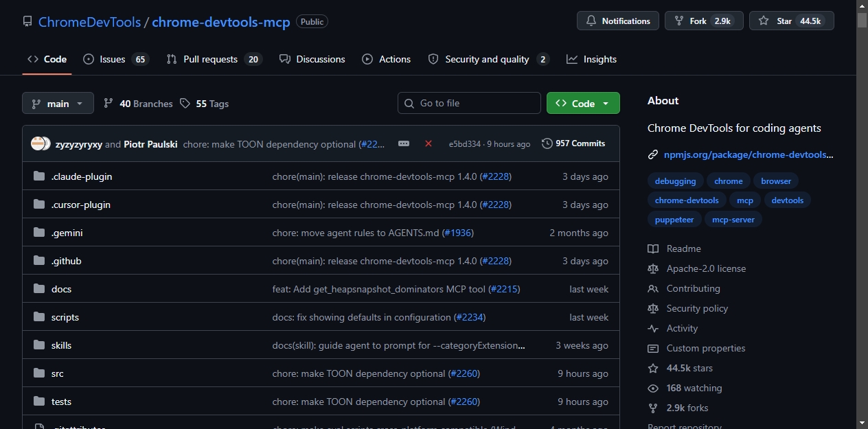
Task: Click the folder icon for .cursor-plugin
Action: click(39, 205)
